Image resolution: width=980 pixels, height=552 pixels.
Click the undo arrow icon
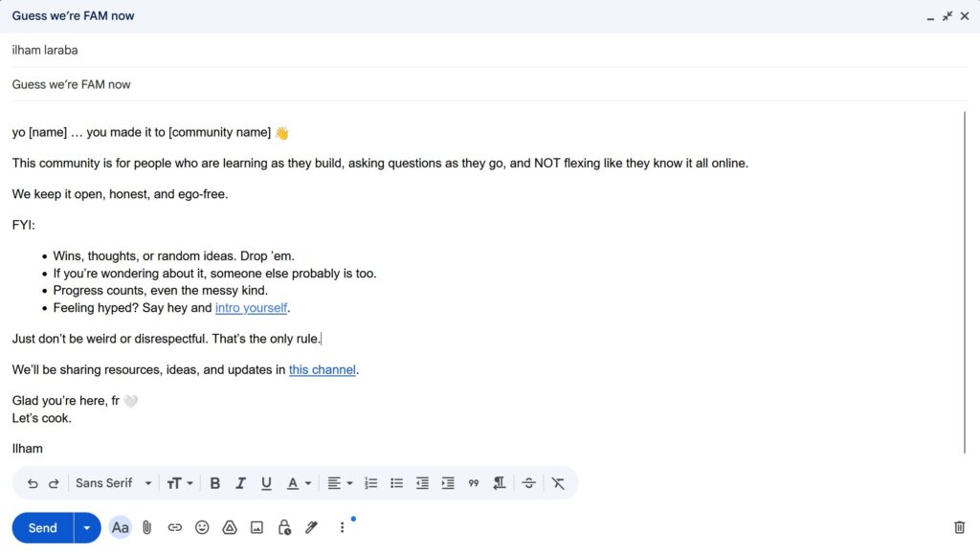point(33,484)
